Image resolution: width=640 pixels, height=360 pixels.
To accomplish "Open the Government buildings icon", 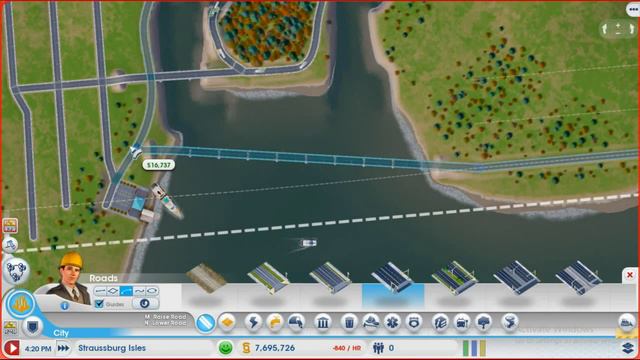I will click(x=322, y=322).
